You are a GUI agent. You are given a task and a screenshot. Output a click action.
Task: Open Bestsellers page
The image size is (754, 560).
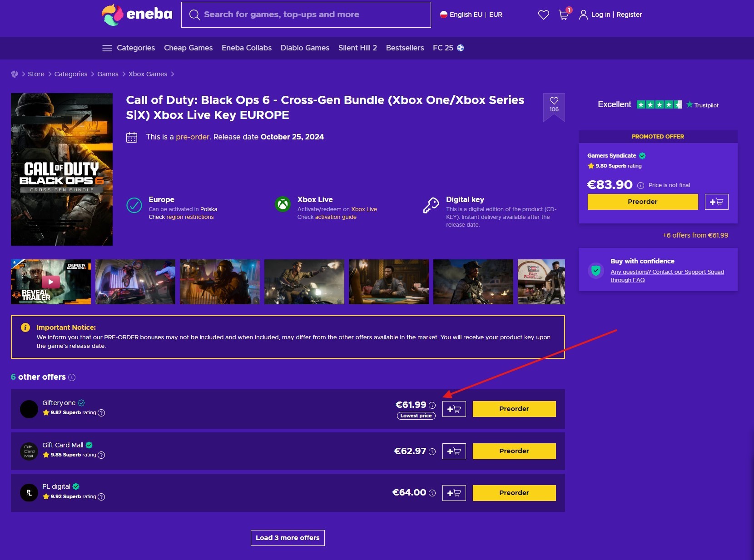(405, 48)
